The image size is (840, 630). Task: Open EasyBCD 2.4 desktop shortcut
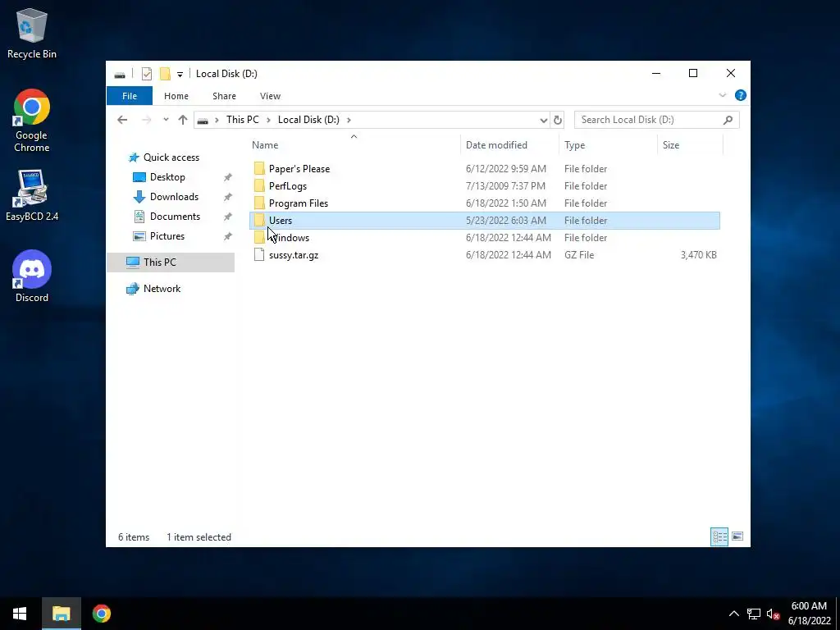(32, 195)
